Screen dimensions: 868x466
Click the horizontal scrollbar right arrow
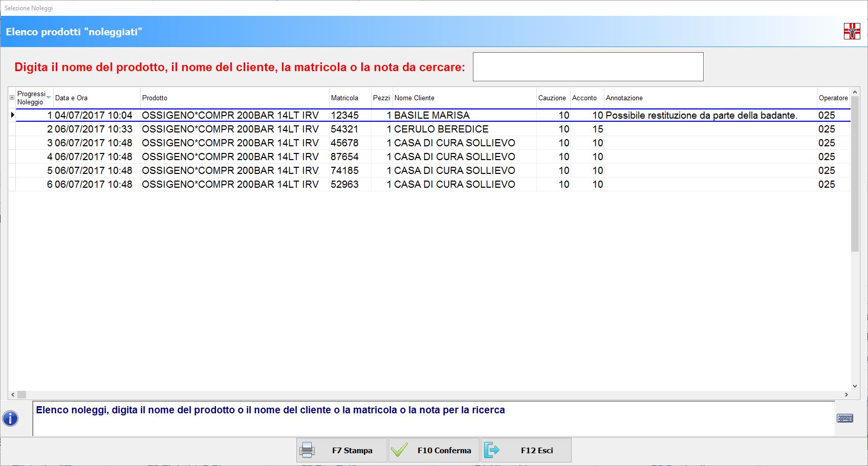tap(846, 395)
